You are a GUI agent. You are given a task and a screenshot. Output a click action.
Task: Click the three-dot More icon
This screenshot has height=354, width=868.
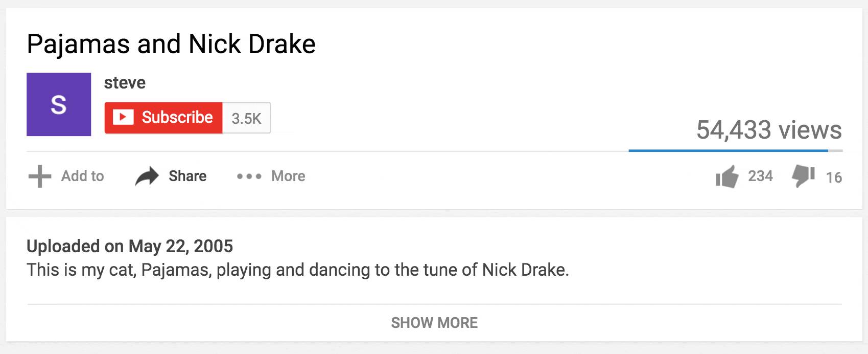[249, 176]
